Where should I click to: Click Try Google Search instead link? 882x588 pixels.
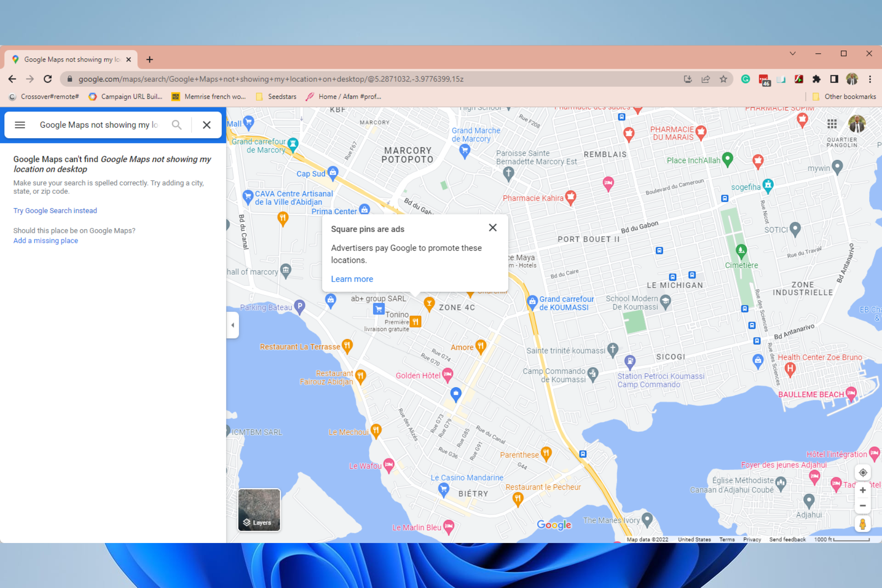click(55, 211)
